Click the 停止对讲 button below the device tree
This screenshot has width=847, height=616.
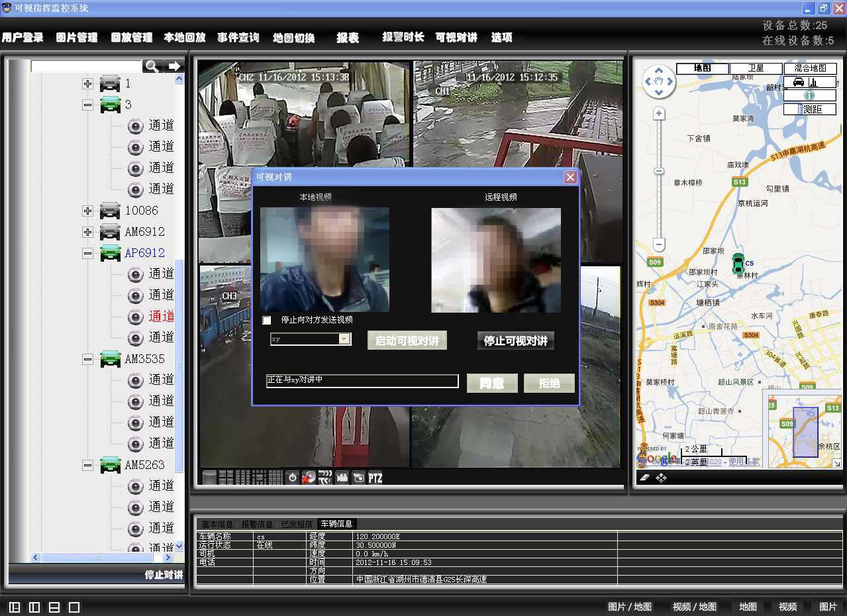[164, 575]
